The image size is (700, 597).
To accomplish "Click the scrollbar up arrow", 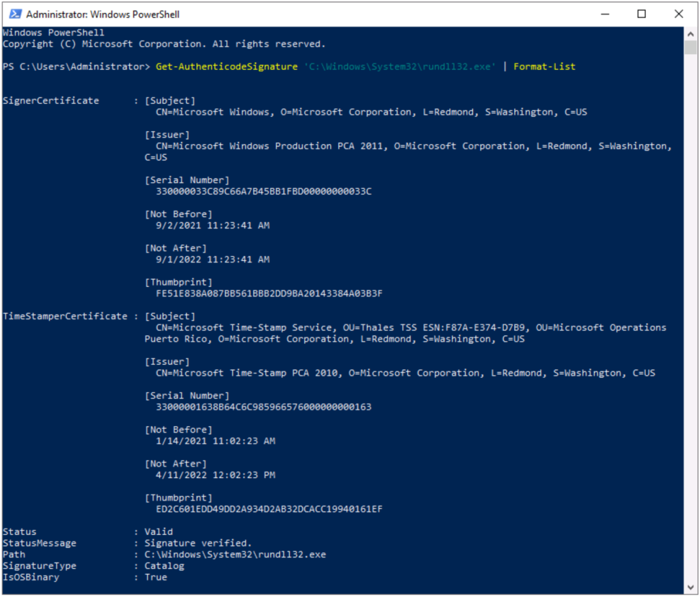I will 690,33.
